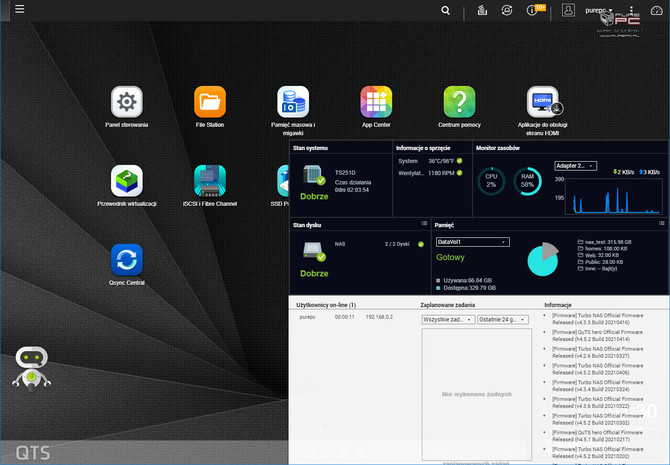The image size is (670, 465).
Task: Open Stan dysku widget header
Action: (x=307, y=225)
